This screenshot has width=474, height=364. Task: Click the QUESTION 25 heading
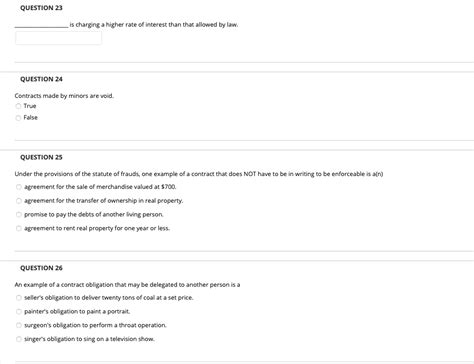click(x=41, y=157)
